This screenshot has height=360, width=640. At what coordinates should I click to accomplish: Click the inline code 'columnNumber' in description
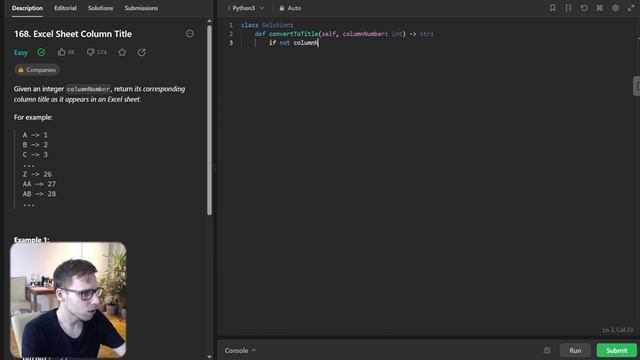[88, 89]
